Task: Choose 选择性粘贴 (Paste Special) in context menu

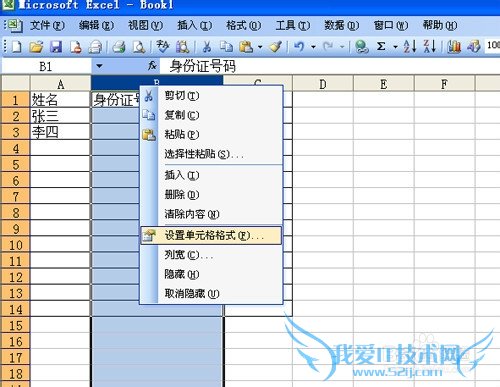Action: (x=211, y=154)
